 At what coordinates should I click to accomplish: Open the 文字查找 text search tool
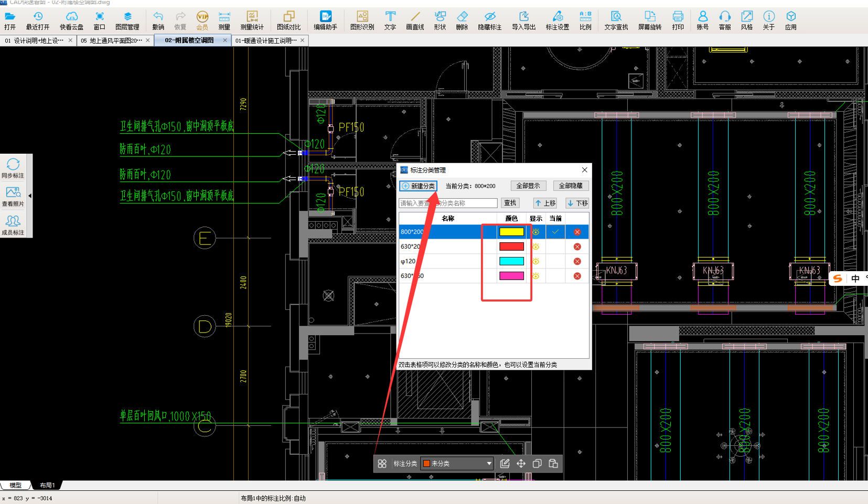(x=616, y=20)
